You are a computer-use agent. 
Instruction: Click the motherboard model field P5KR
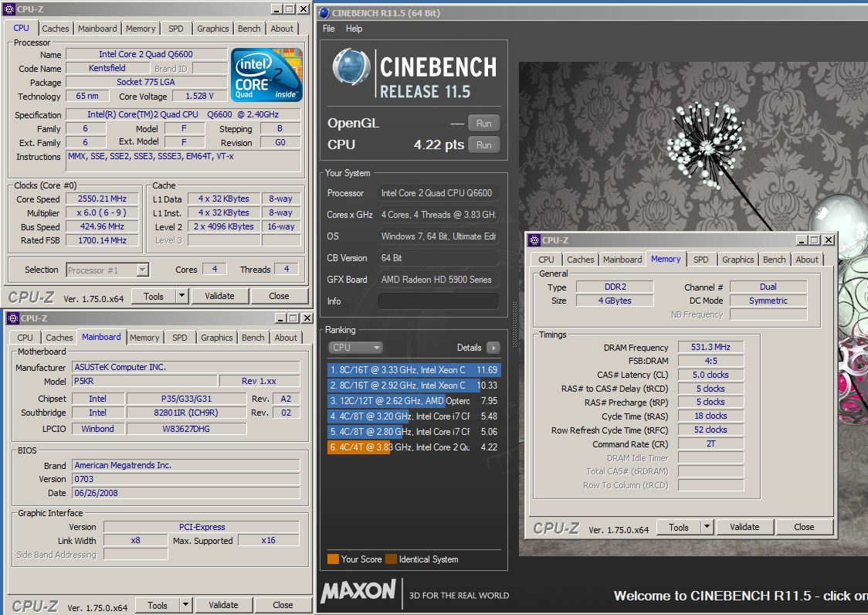pos(144,381)
